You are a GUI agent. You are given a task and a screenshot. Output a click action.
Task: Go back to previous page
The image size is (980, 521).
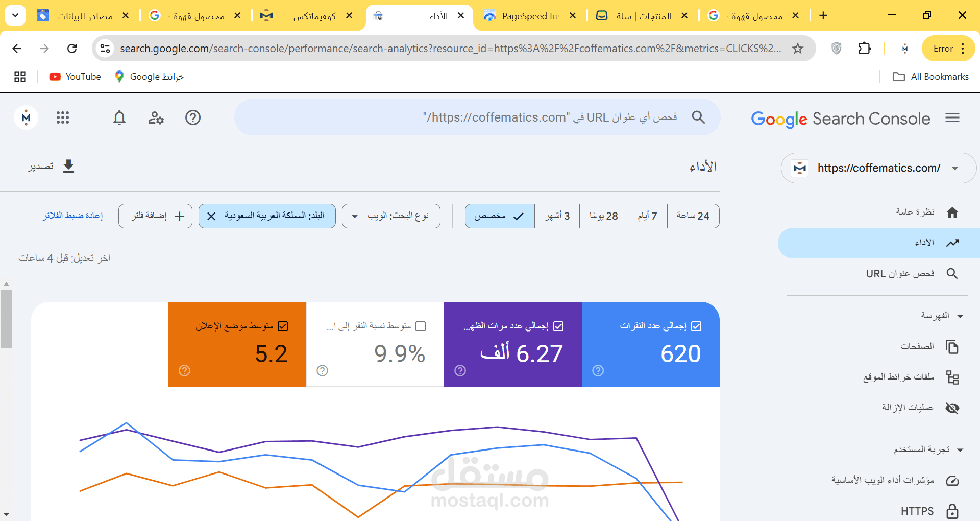[x=17, y=49]
